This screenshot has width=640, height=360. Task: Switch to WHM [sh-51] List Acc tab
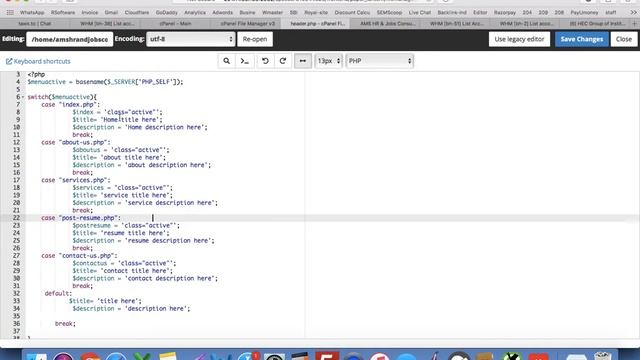[x=456, y=24]
